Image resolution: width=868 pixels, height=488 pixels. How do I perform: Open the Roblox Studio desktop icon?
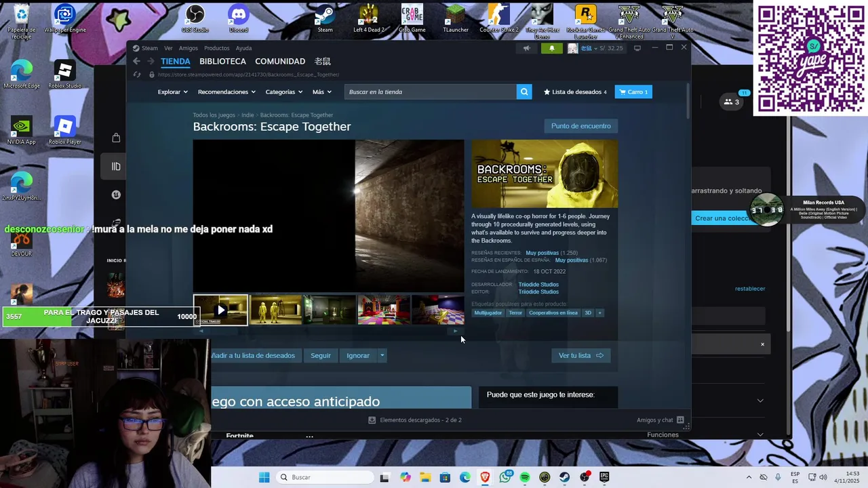(64, 75)
